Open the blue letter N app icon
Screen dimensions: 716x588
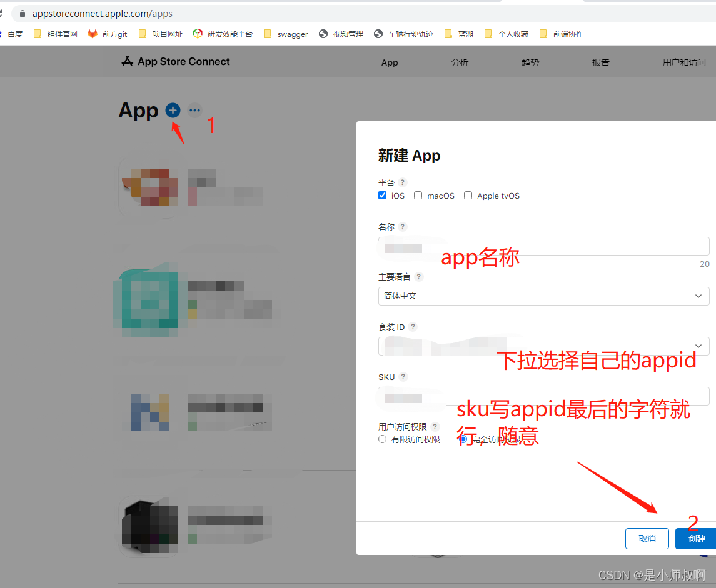click(150, 412)
